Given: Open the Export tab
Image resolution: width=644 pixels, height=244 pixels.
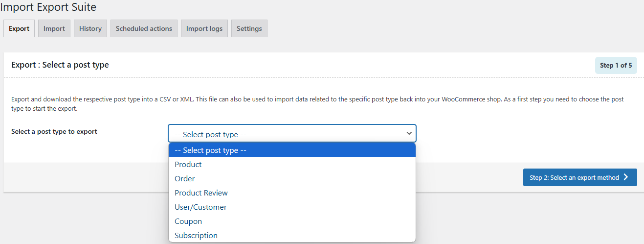Looking at the screenshot, I should 19,28.
